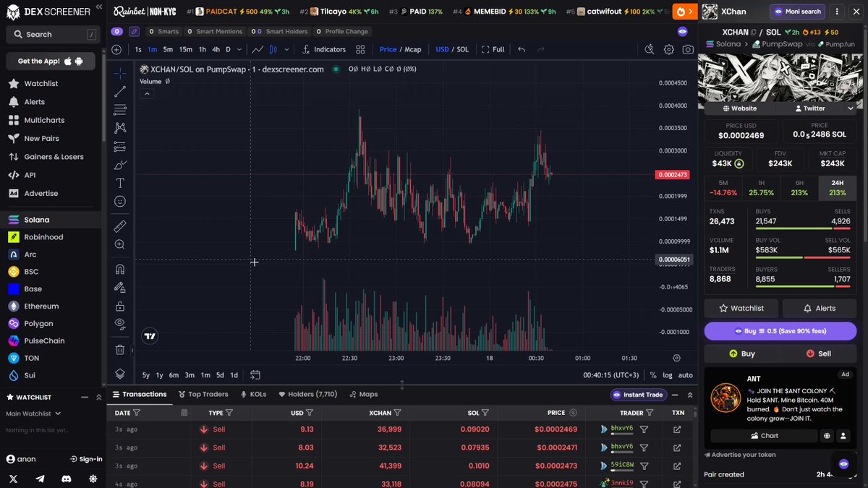Open the Discord link in sidebar footer

coord(67,479)
